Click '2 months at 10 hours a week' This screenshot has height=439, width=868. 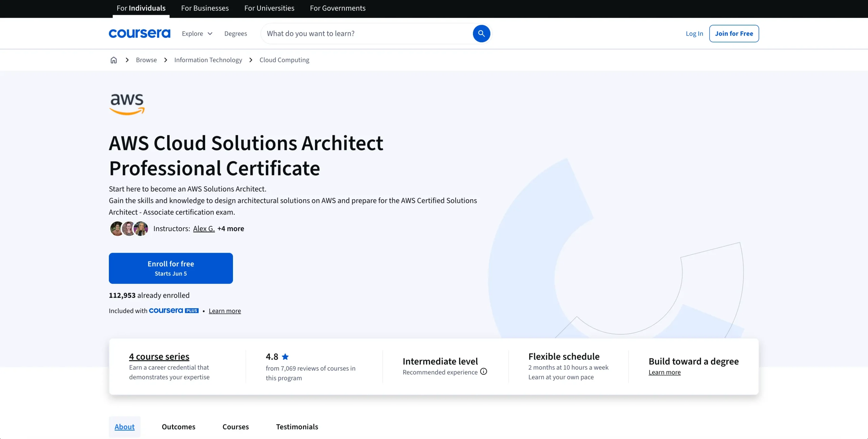pos(568,368)
